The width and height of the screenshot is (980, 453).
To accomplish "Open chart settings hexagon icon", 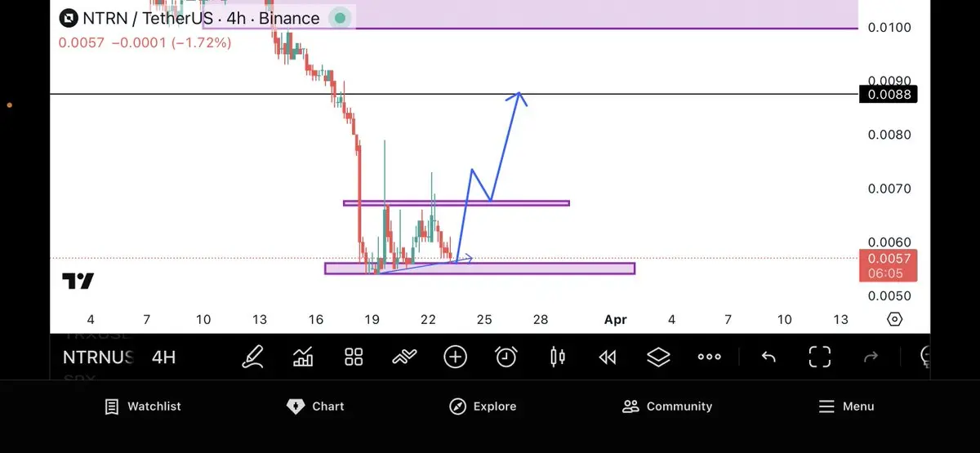I will click(x=894, y=319).
